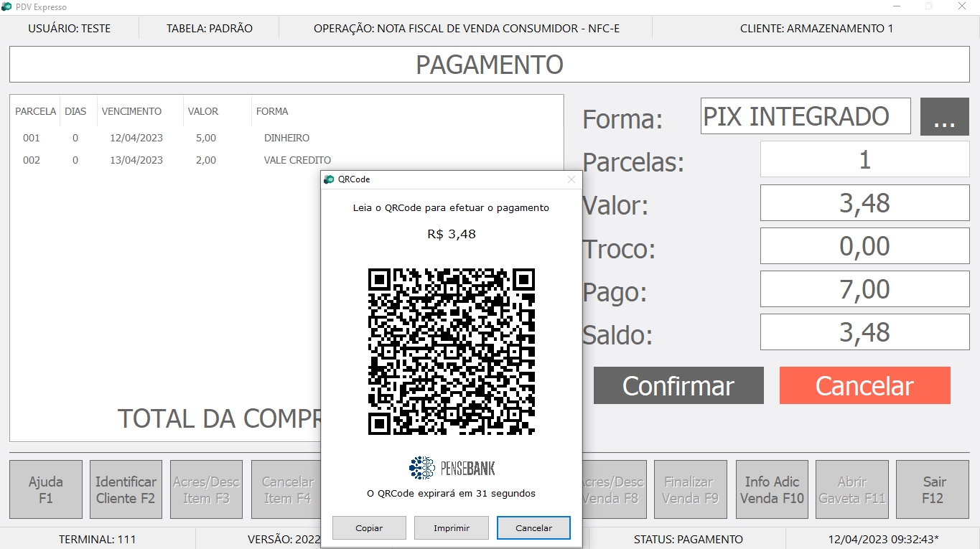This screenshot has height=549, width=980.
Task: Click the Copiar button in QRCode dialog
Action: click(369, 528)
